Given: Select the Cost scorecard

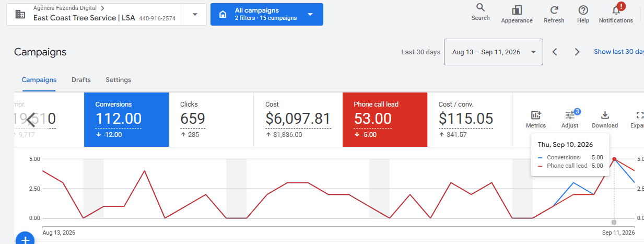Looking at the screenshot, I should tap(298, 120).
